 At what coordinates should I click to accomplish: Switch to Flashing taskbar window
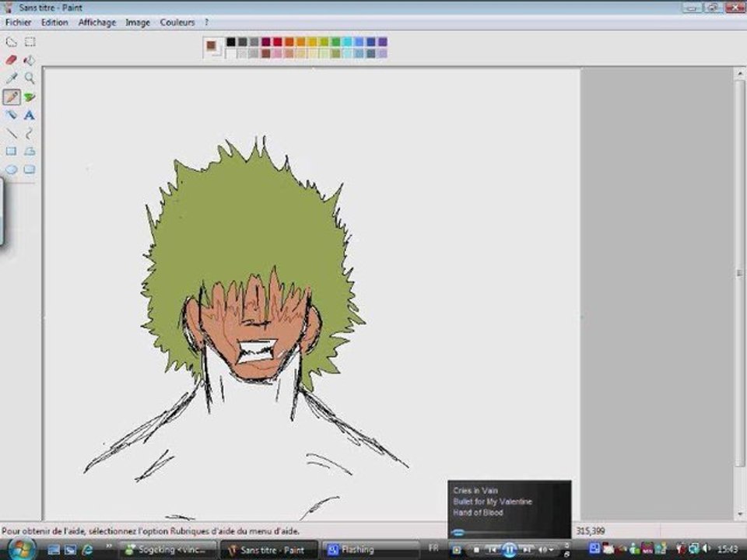coord(370,550)
